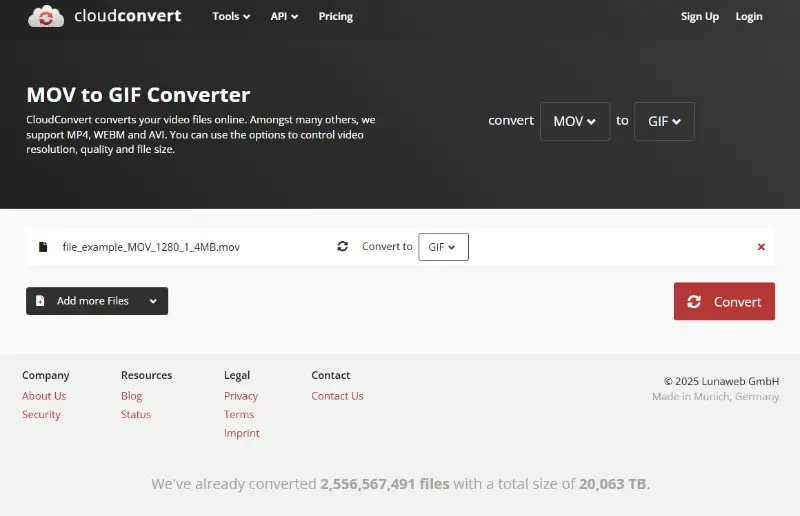Open the Contact Us link
Viewport: 800px width, 516px height.
pos(337,396)
